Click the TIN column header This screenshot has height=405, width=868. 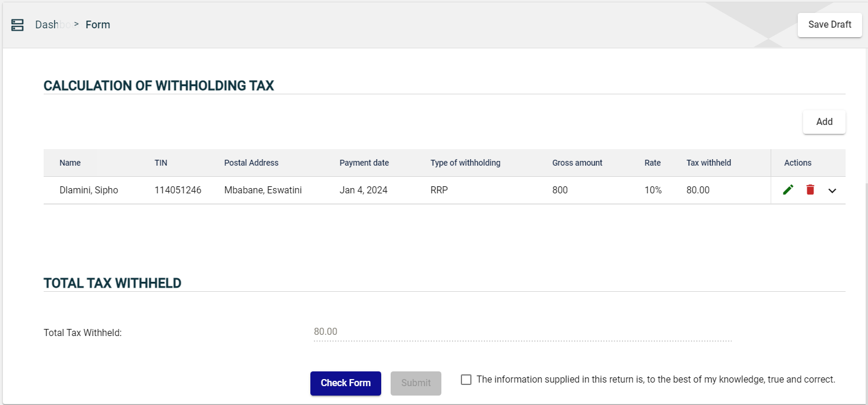pos(161,163)
